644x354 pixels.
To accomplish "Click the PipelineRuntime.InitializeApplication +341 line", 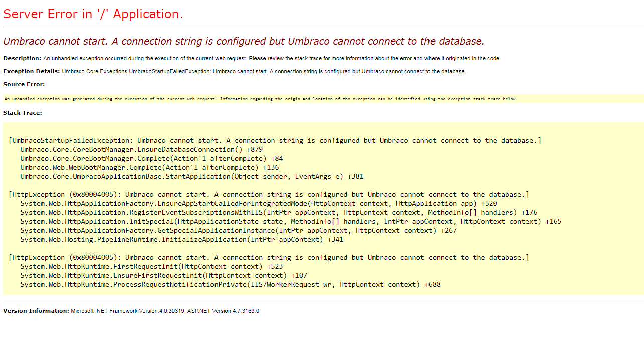I will 182,239.
